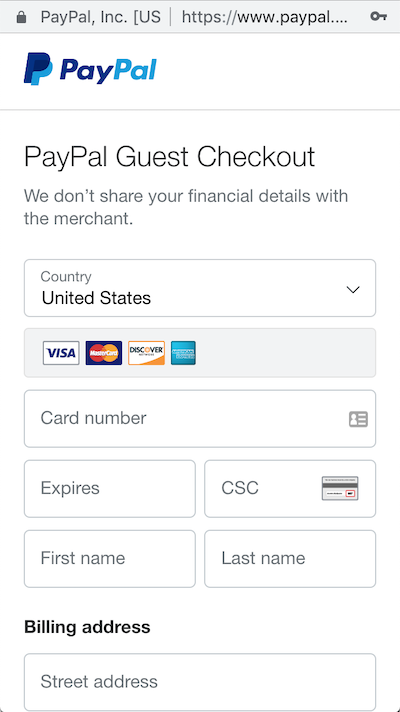Click into the CSC field
Screen dimensions: 400x712
290,489
